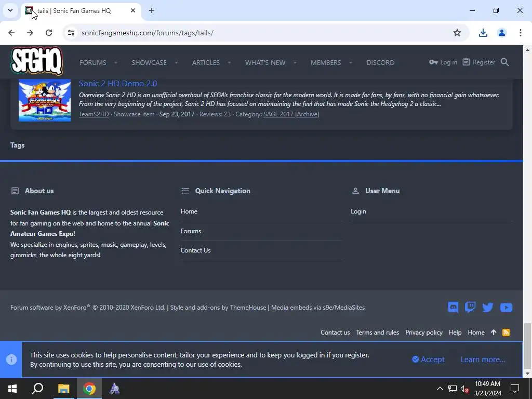The width and height of the screenshot is (532, 399).
Task: Open the DISCORD navigation item
Action: (x=380, y=63)
